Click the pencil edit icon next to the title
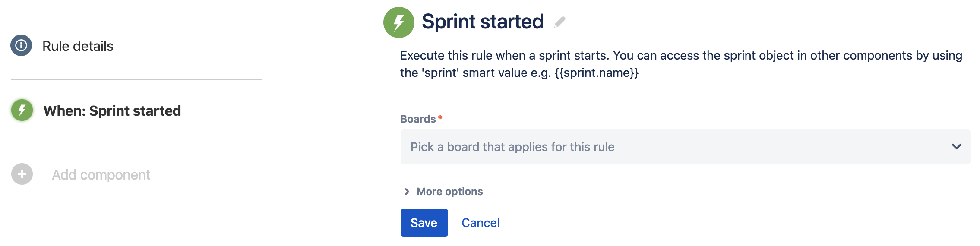This screenshot has width=980, height=246. [560, 22]
